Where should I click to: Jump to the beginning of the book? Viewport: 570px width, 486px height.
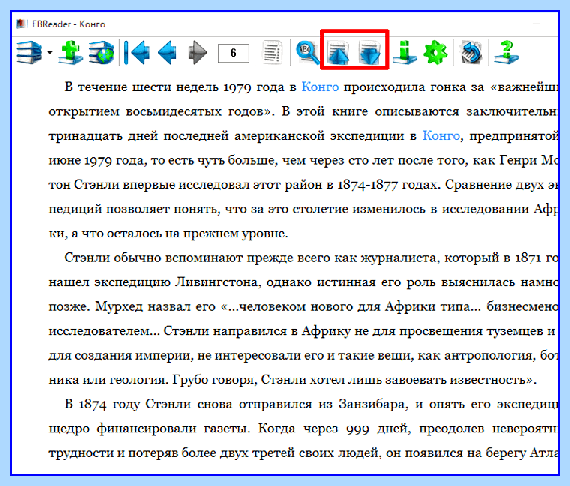click(137, 53)
